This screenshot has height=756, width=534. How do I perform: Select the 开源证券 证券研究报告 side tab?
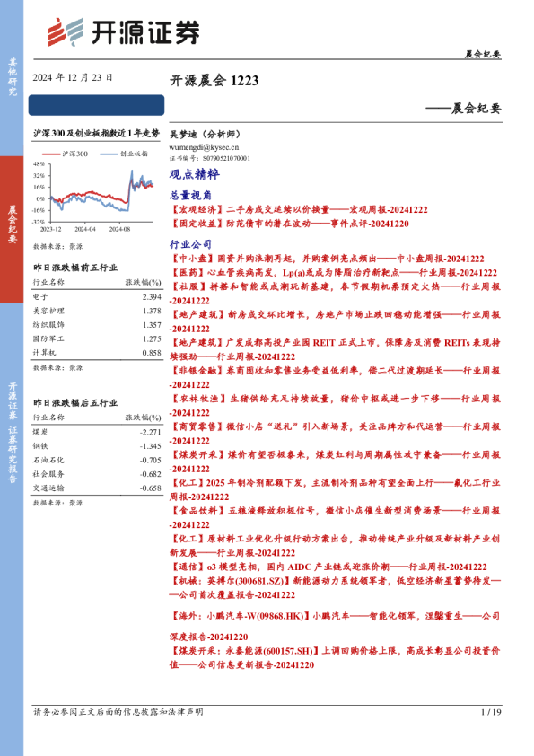point(12,433)
